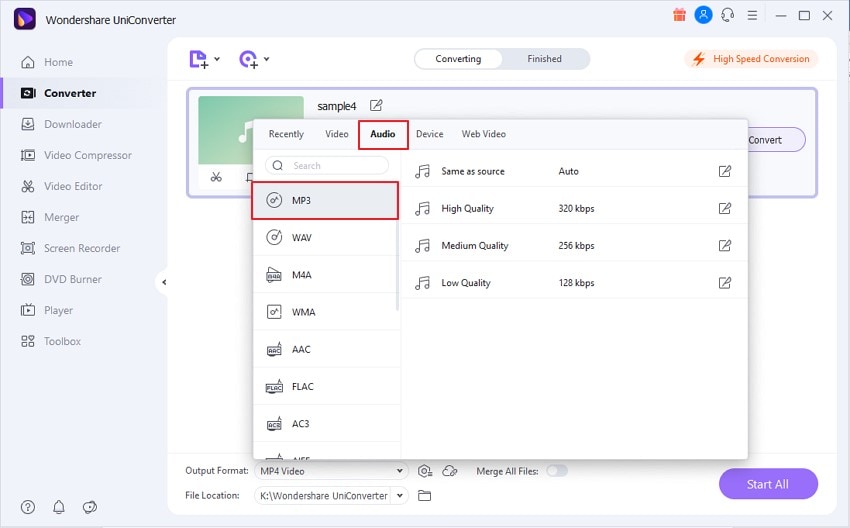Choose Medium Quality 256 kbps preset
Screen dimensions: 850x528
click(x=574, y=246)
